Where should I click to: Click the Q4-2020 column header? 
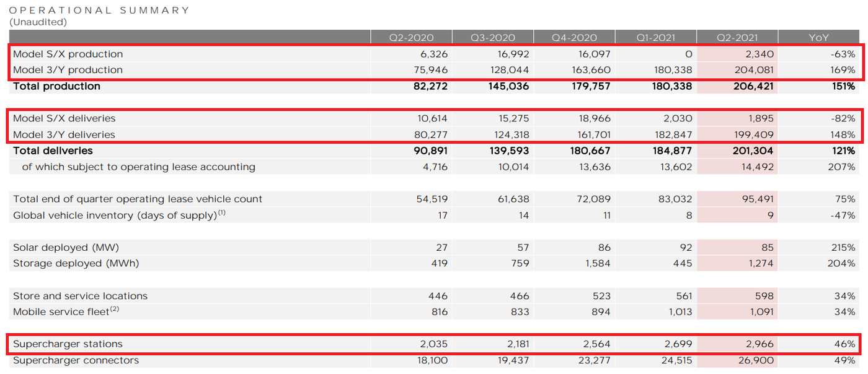point(574,38)
